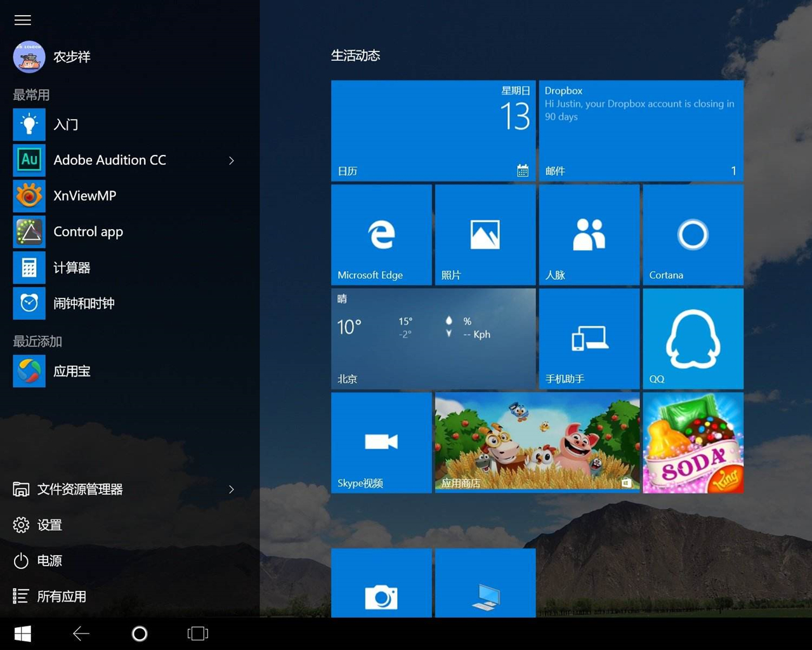Open the hamburger menu at top left
The width and height of the screenshot is (812, 650).
pos(23,20)
